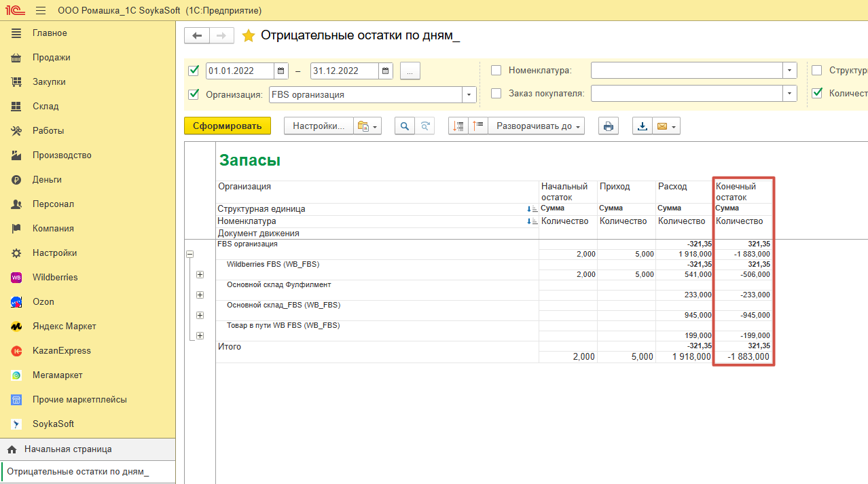Viewport: 868px width, 484px height.
Task: Click the back navigation arrow
Action: [197, 35]
